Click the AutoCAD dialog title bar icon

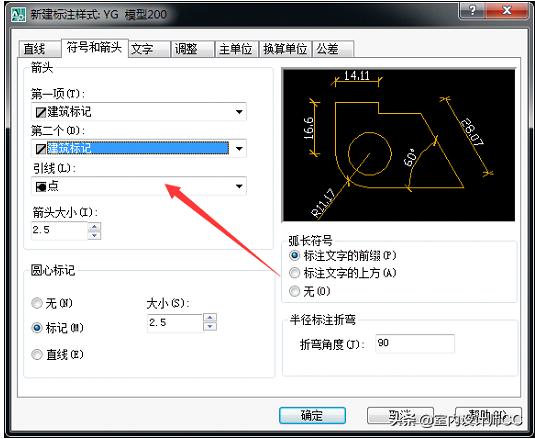click(x=18, y=15)
